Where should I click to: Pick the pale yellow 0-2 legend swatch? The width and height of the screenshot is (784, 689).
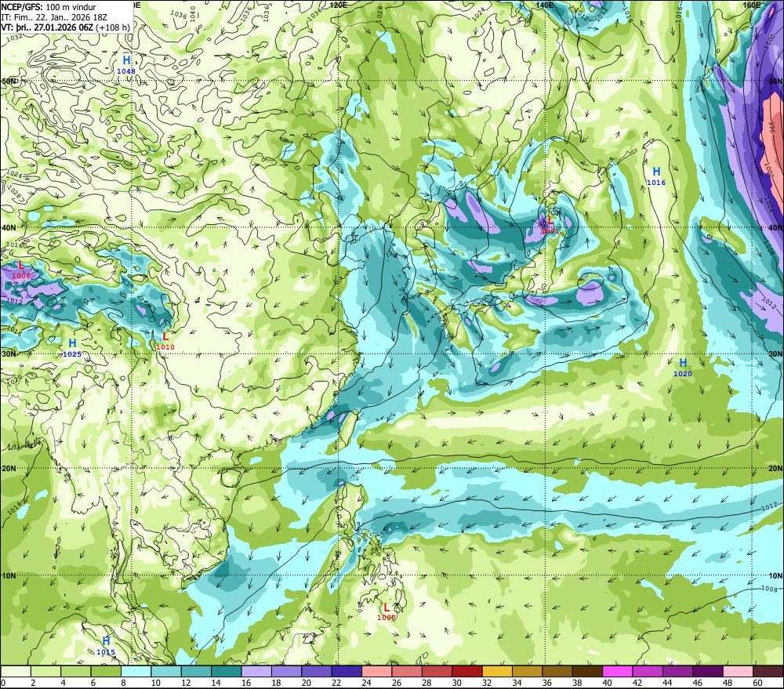pos(16,671)
